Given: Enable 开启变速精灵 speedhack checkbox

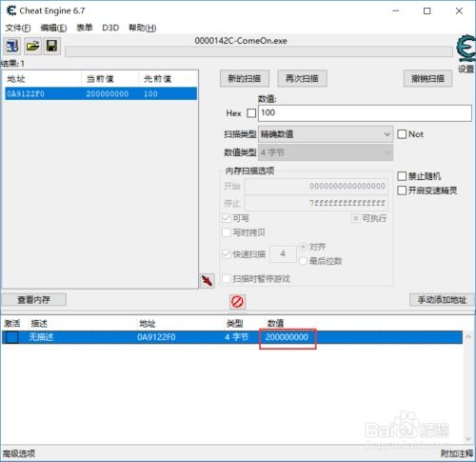Looking at the screenshot, I should (x=402, y=191).
